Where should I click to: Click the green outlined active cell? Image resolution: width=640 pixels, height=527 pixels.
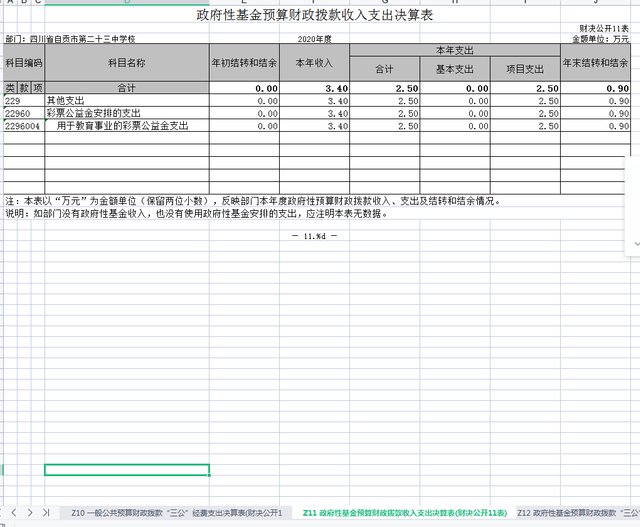click(x=126, y=470)
